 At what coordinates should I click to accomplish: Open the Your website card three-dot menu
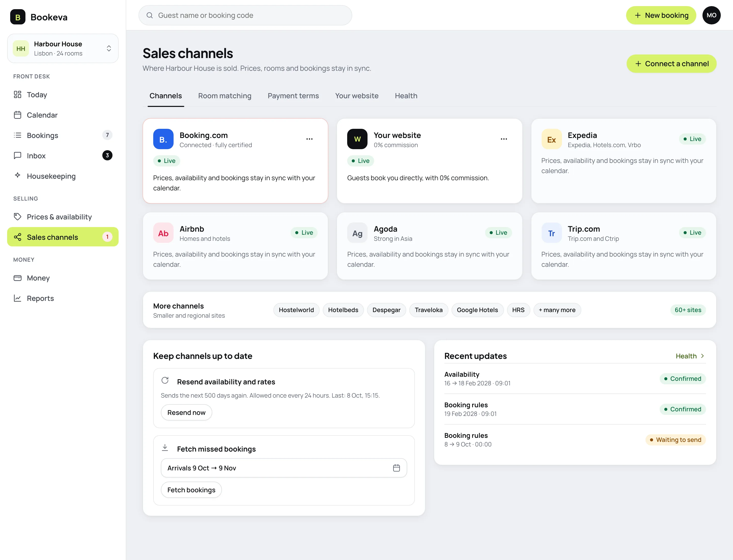tap(504, 139)
